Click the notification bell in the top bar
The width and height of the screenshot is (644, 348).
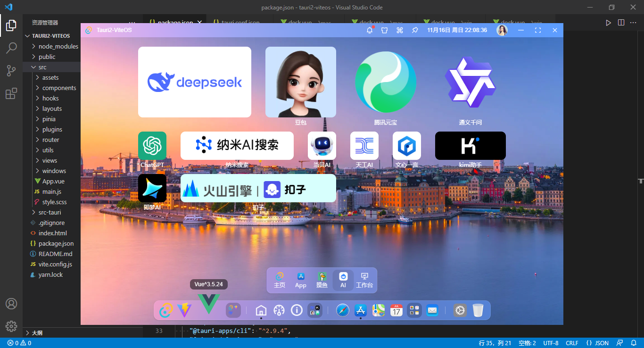coord(370,30)
